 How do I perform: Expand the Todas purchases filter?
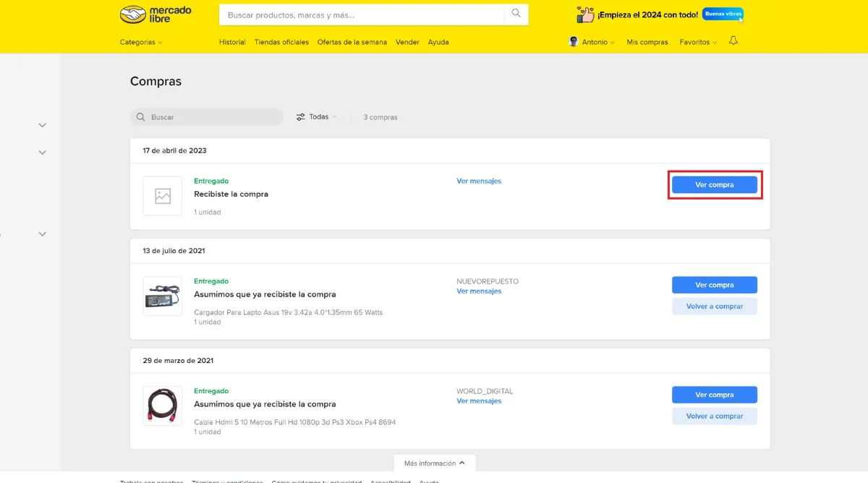tap(320, 116)
